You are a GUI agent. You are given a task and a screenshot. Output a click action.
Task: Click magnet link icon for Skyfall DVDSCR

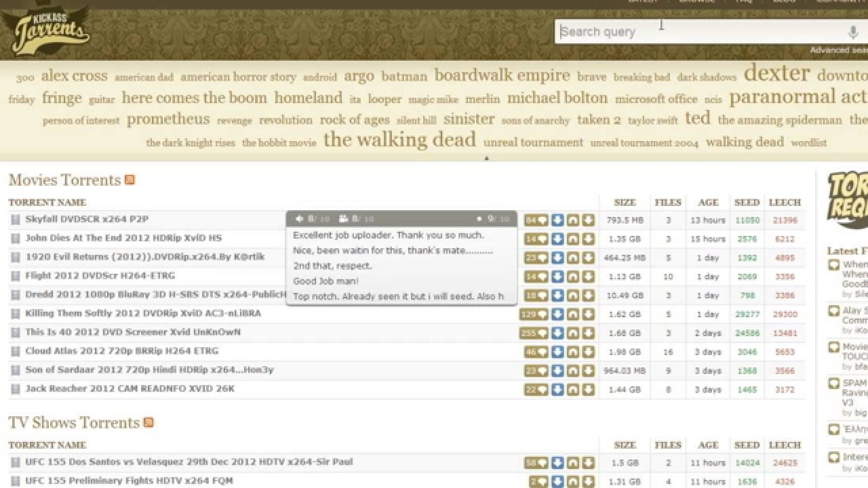(x=573, y=220)
